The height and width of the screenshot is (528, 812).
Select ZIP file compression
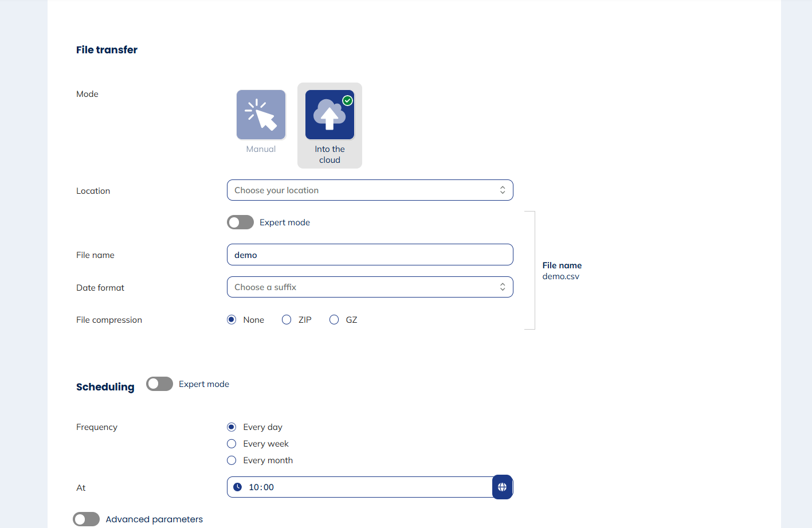[287, 319]
